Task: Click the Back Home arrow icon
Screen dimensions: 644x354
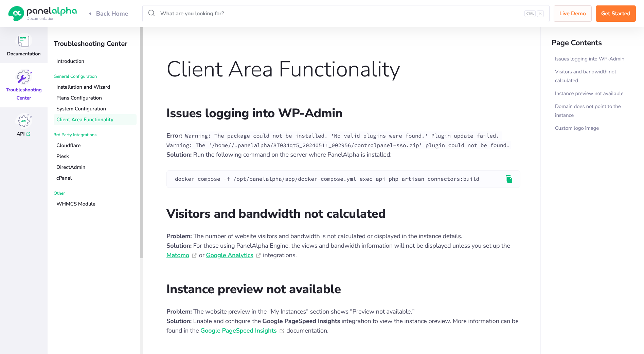Action: [90, 14]
